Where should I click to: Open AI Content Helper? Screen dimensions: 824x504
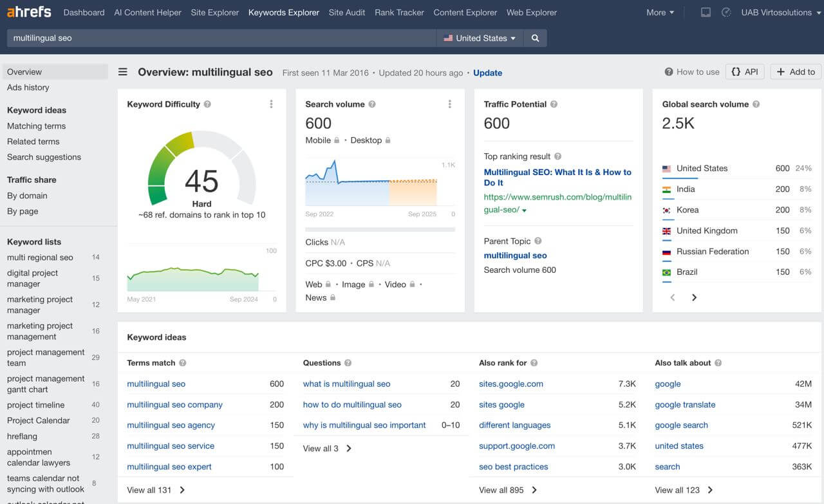point(147,12)
